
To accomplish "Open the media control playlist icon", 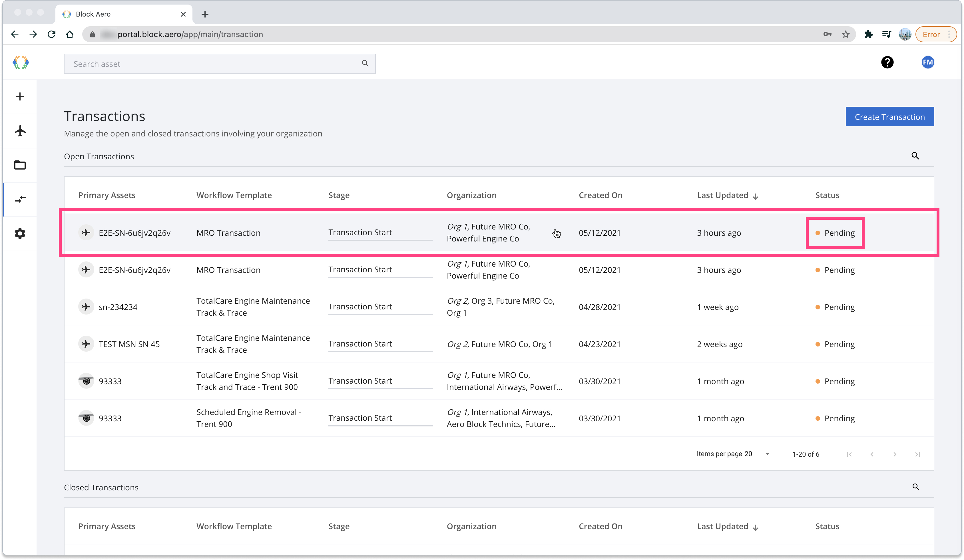I will (886, 35).
